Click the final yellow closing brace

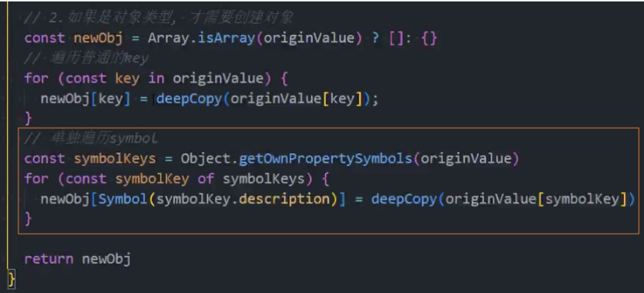pyautogui.click(x=12, y=279)
